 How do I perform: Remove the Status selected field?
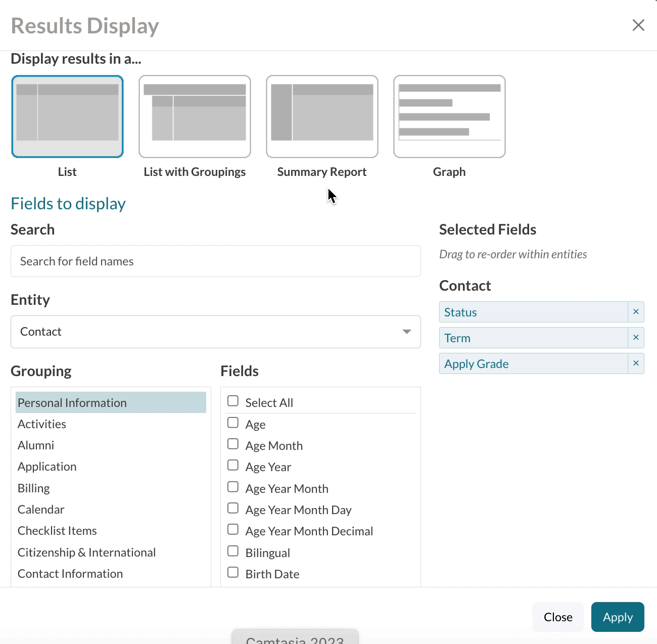636,312
